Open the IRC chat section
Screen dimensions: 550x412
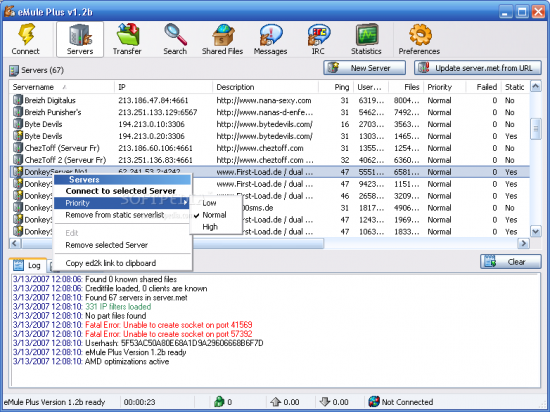(x=318, y=39)
